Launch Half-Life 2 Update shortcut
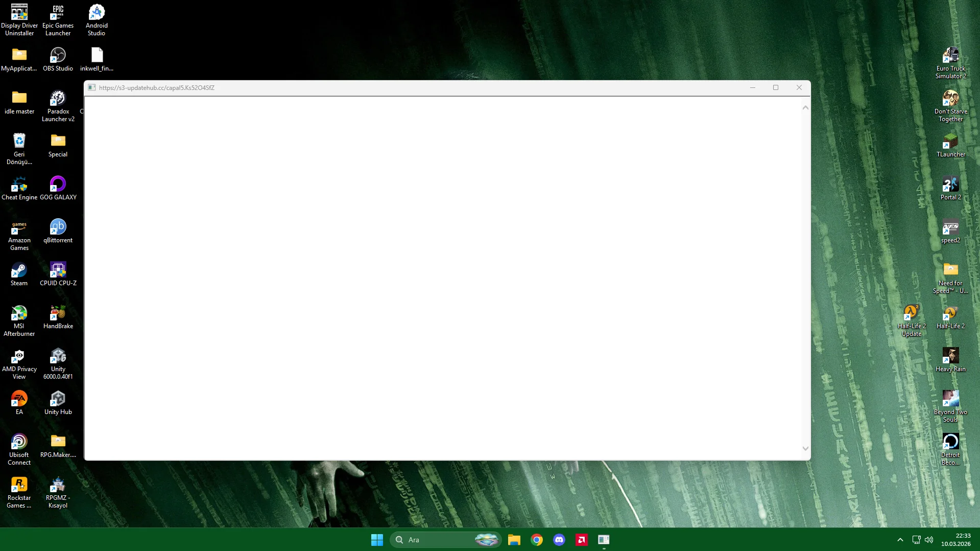 (912, 320)
